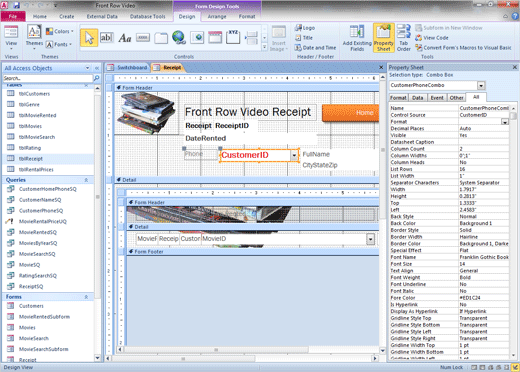Click the navigation pane Search box
The height and width of the screenshot is (372, 520).
tap(48, 78)
